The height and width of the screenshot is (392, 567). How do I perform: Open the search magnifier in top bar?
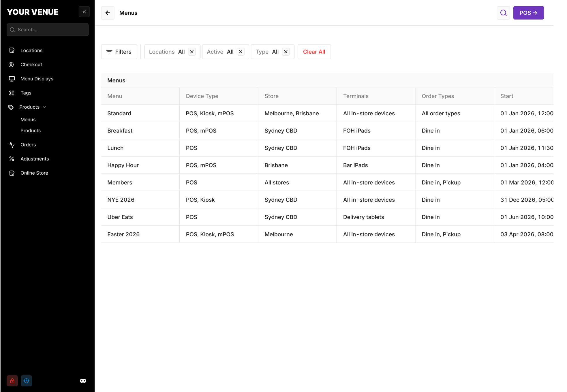(x=503, y=13)
